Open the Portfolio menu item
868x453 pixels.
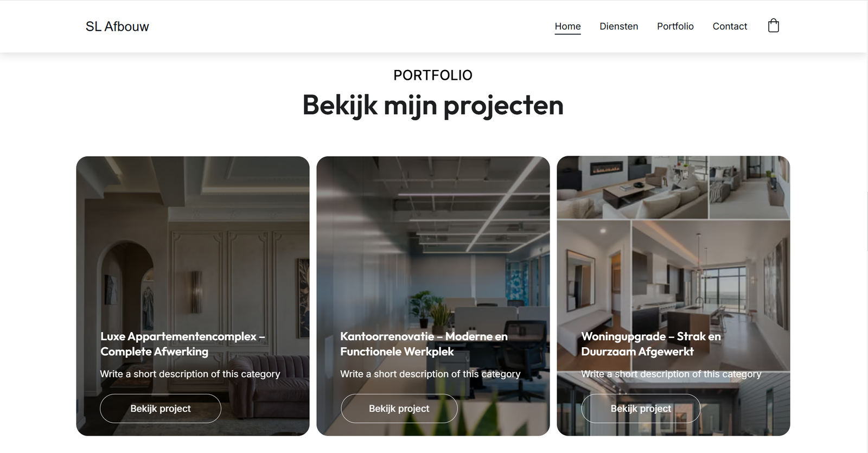(675, 26)
